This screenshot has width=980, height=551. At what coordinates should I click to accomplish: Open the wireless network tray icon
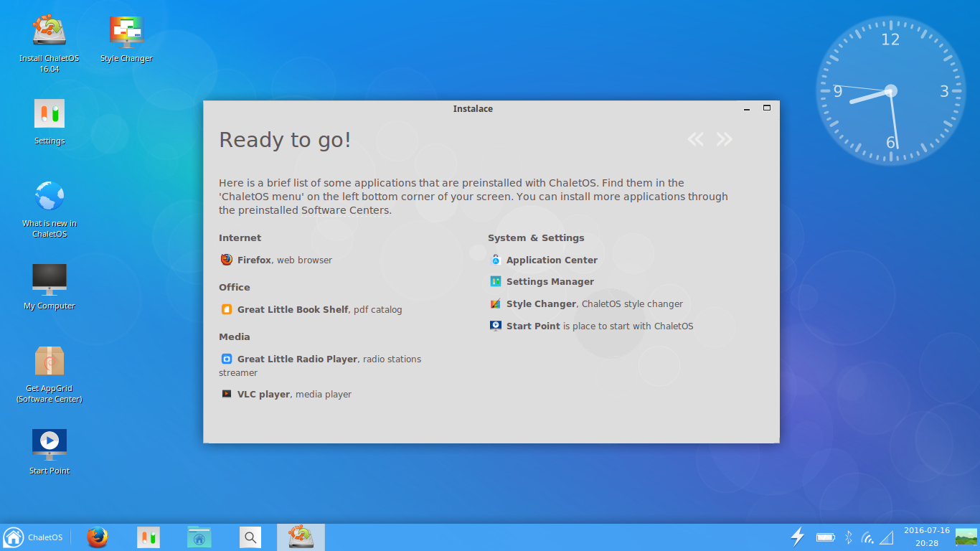[x=867, y=537]
